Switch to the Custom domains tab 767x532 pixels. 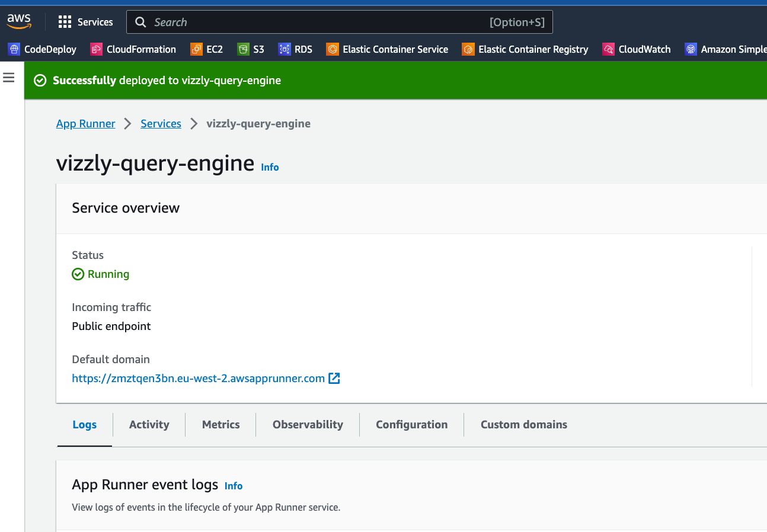click(524, 425)
